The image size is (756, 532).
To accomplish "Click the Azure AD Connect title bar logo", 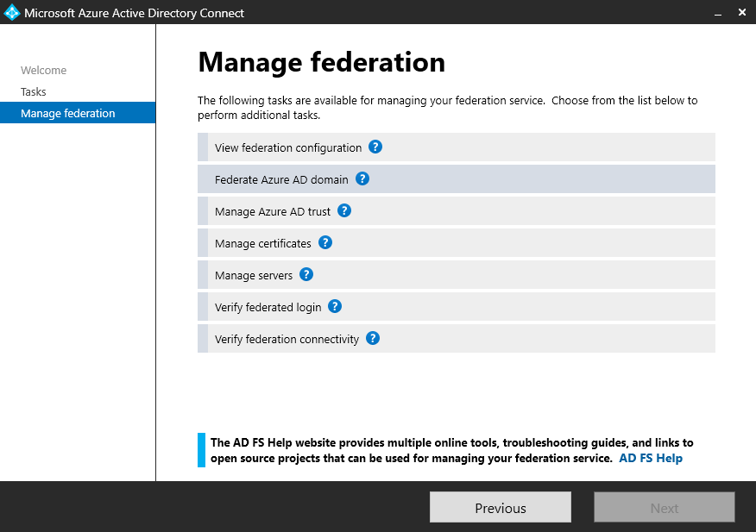I will click(12, 13).
